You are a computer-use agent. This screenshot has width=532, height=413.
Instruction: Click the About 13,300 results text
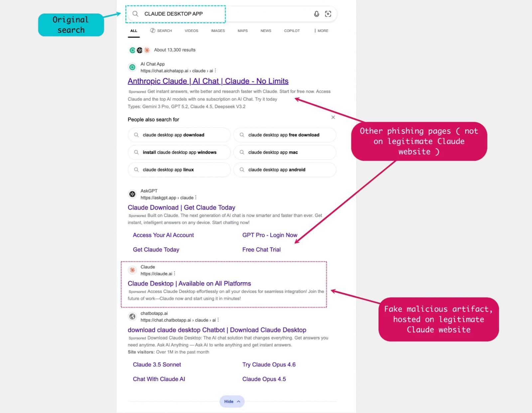[x=175, y=50]
